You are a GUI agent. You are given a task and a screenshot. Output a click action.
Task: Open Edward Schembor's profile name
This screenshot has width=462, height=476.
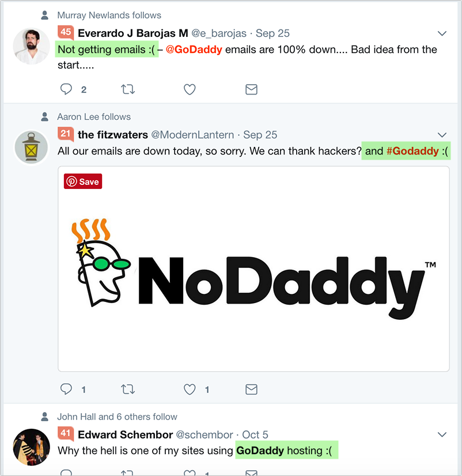pos(126,435)
